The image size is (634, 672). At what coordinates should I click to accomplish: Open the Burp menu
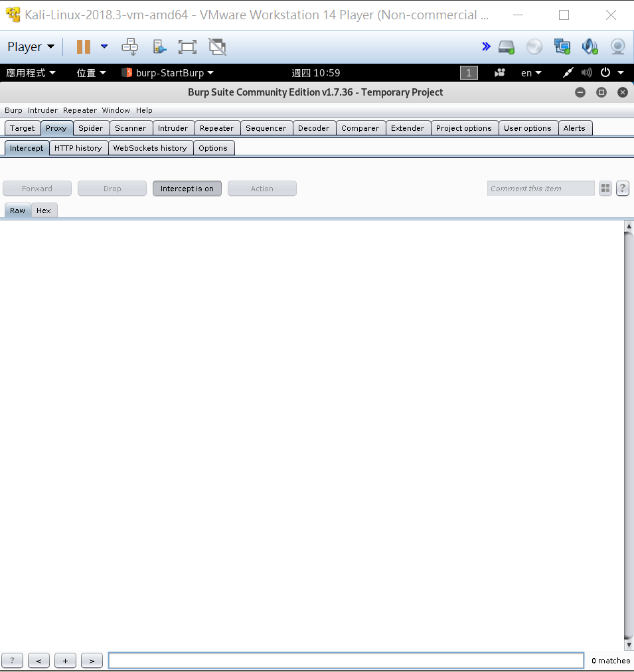13,110
